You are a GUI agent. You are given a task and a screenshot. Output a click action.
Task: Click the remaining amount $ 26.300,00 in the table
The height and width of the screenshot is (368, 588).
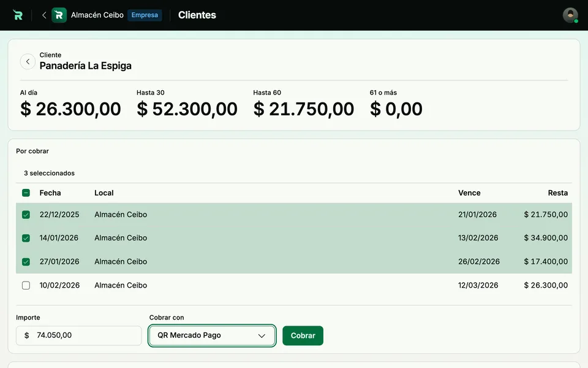point(546,285)
